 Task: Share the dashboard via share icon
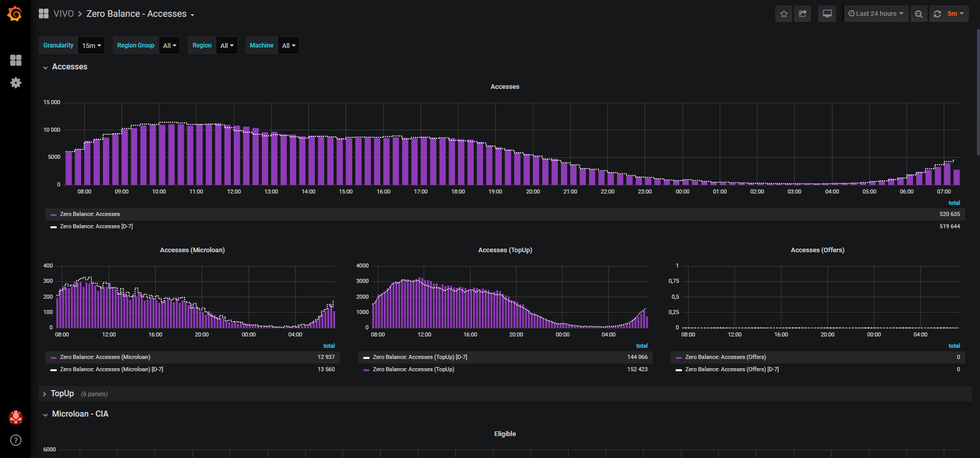pyautogui.click(x=802, y=14)
